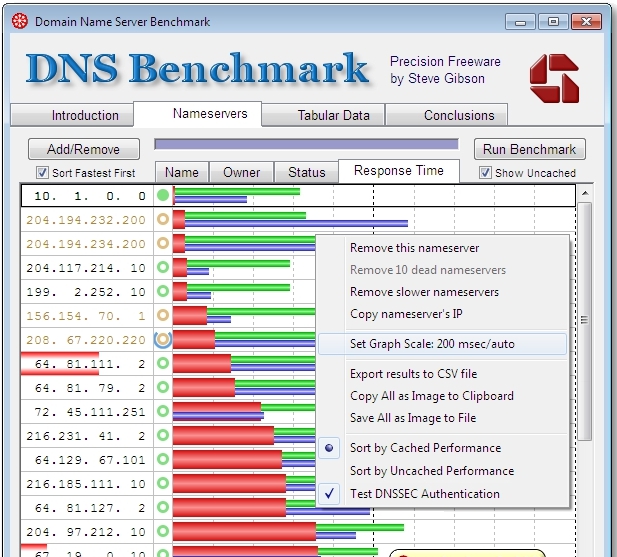Open the Tabular Data tab
The width and height of the screenshot is (617, 557).
pos(323,115)
